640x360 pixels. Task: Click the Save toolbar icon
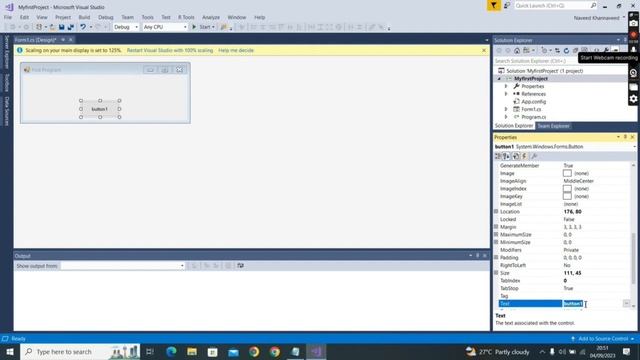(x=62, y=27)
